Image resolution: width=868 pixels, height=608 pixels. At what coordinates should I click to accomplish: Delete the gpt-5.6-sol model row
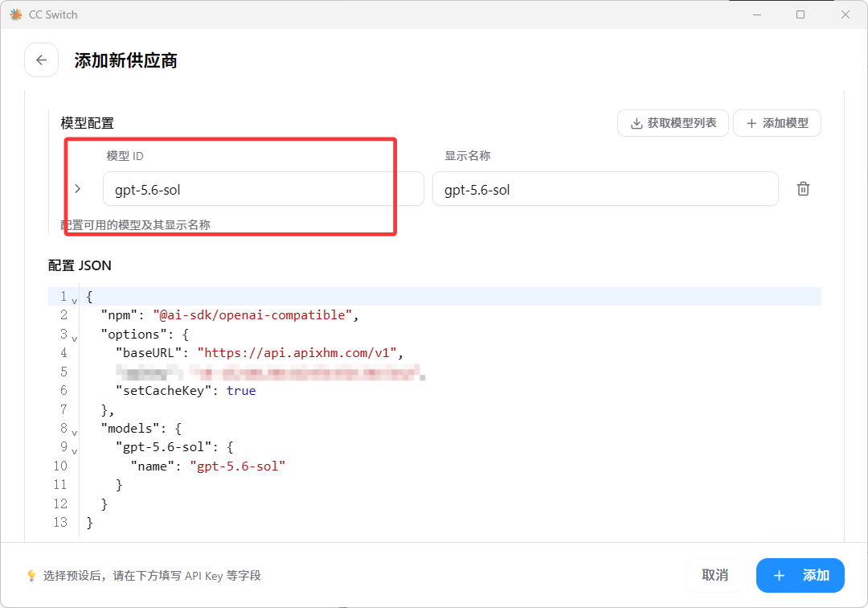(x=803, y=189)
